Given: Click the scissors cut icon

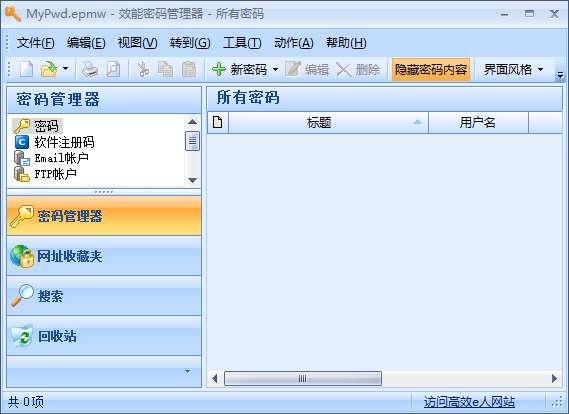Looking at the screenshot, I should tap(143, 69).
